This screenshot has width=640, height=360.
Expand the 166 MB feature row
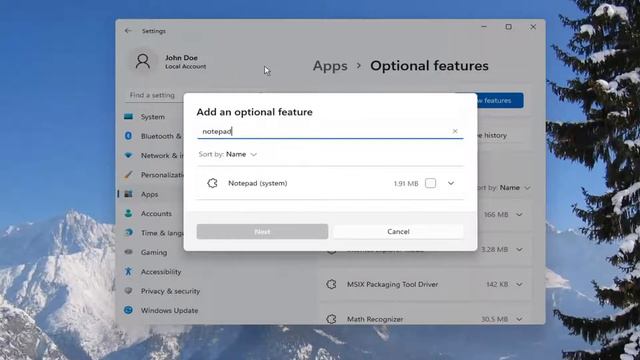pyautogui.click(x=519, y=215)
